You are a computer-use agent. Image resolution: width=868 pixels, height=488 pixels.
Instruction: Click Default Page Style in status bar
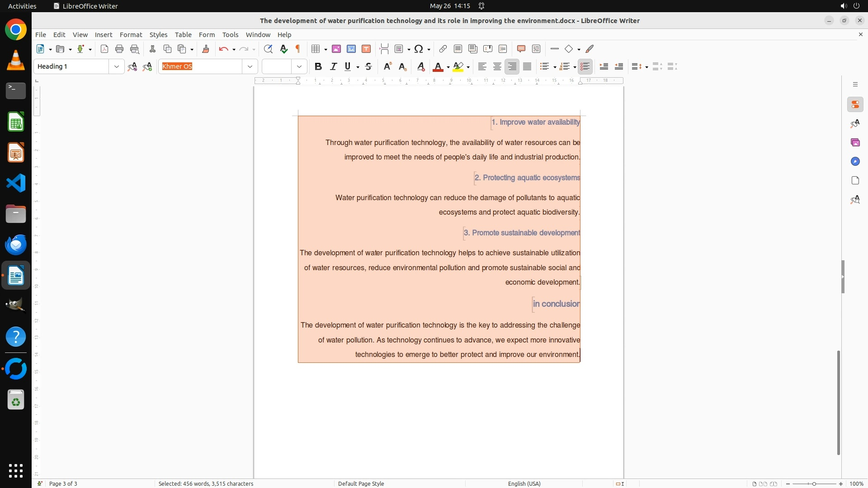pyautogui.click(x=361, y=483)
